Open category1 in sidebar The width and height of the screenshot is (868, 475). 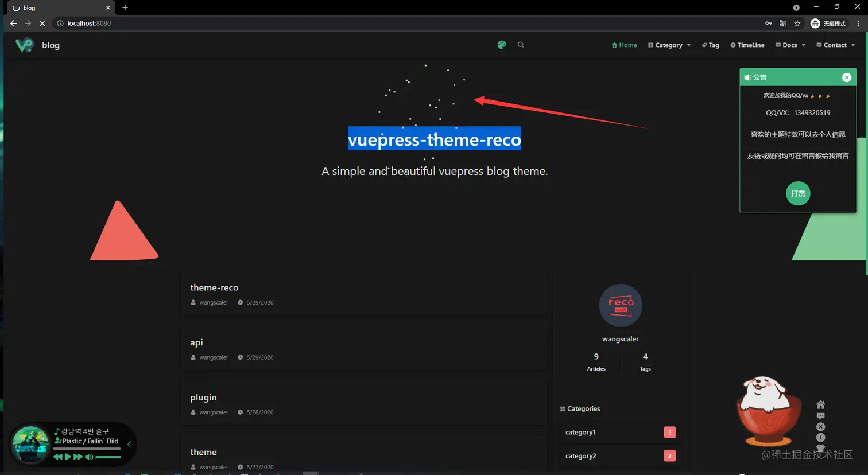click(620, 432)
